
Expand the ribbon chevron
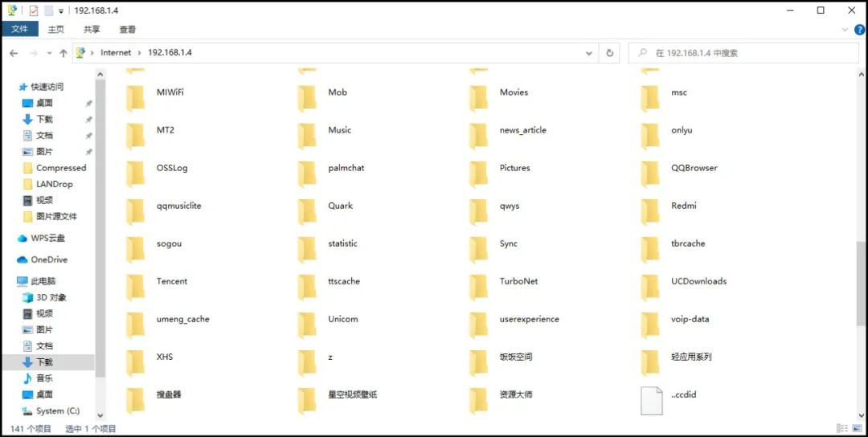[845, 30]
